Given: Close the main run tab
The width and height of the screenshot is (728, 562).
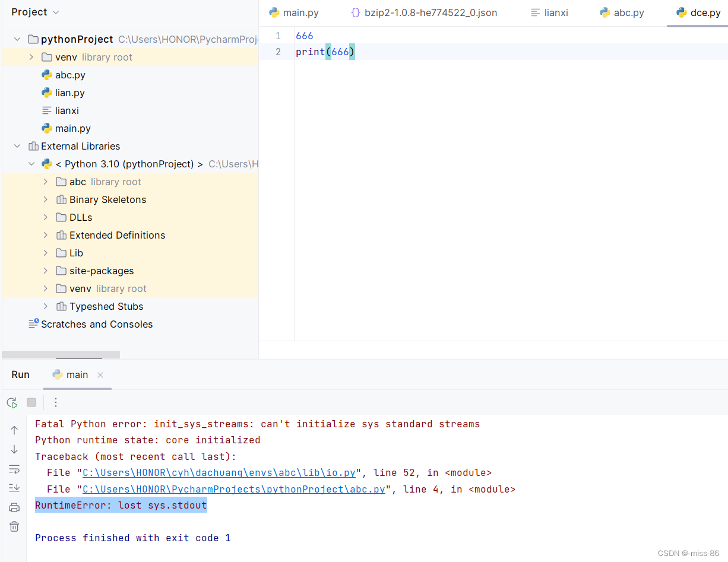Looking at the screenshot, I should [99, 374].
